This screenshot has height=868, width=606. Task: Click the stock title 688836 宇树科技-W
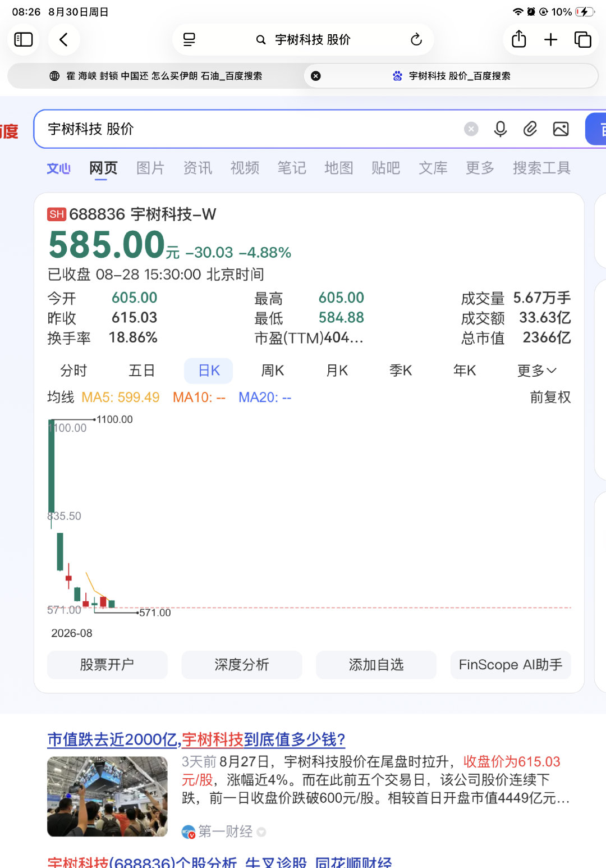(x=132, y=214)
